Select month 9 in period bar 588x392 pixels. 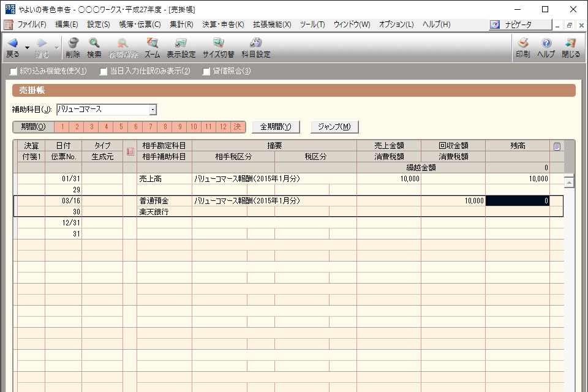click(179, 127)
